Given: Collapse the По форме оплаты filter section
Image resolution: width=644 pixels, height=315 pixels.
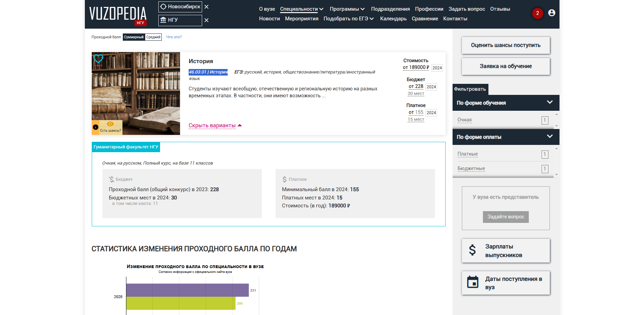Looking at the screenshot, I should tap(550, 137).
